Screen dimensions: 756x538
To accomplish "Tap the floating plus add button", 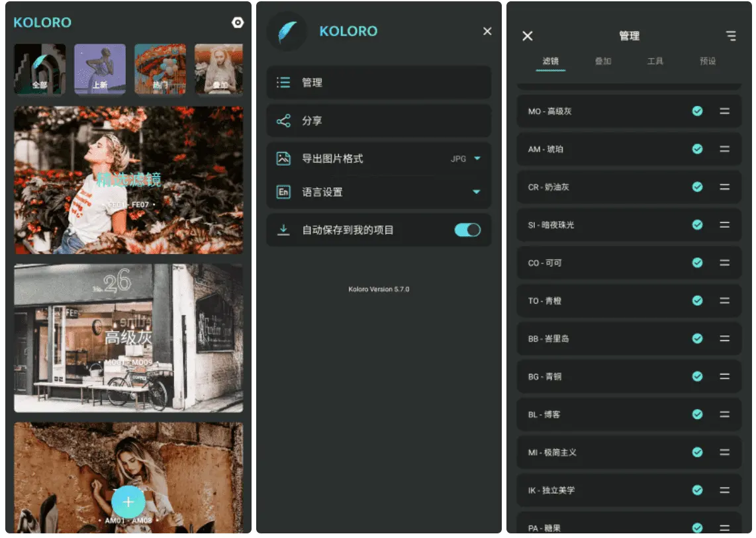I will click(128, 502).
